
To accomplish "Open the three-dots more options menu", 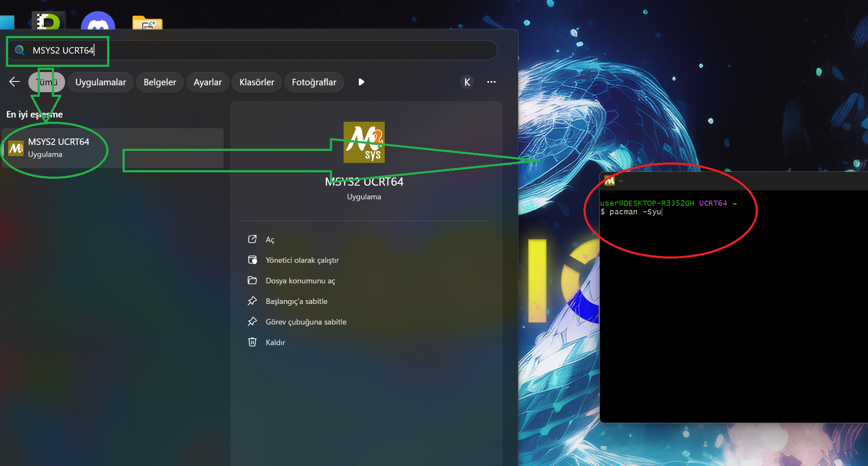I will pyautogui.click(x=491, y=82).
